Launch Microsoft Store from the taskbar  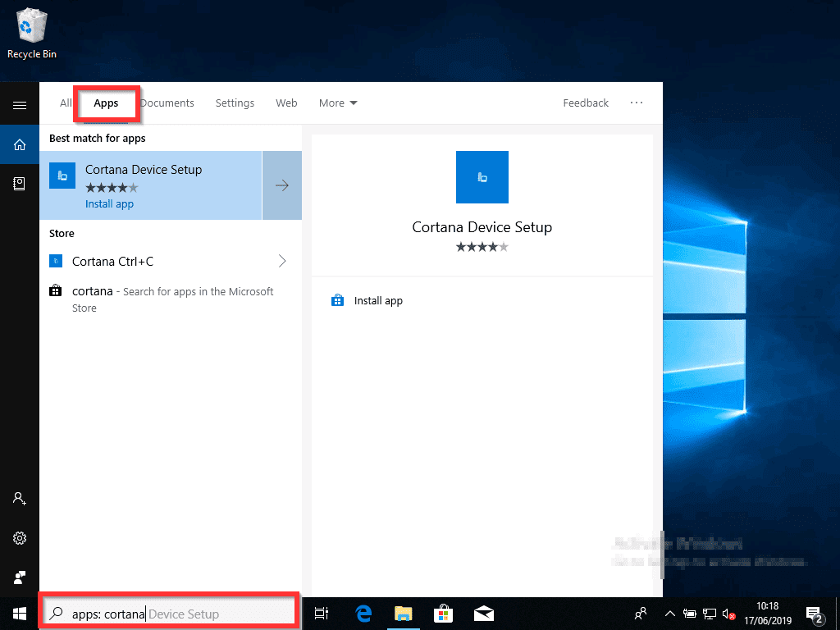(x=444, y=614)
